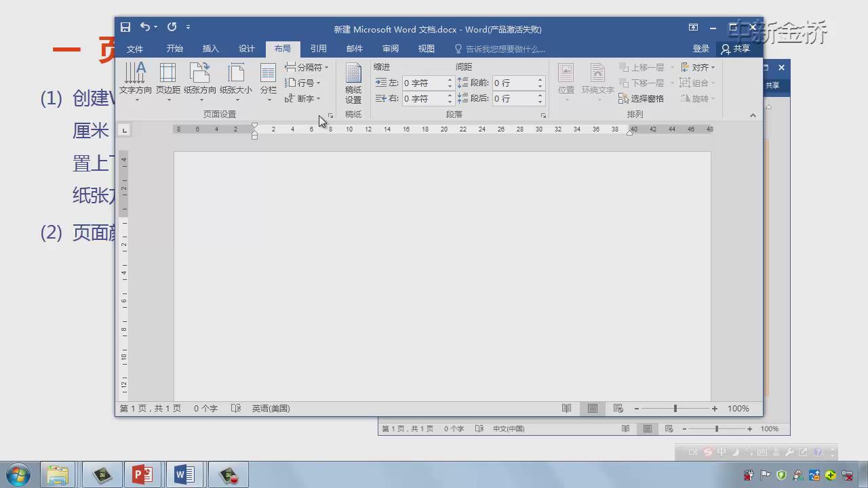This screenshot has height=488, width=868.
Task: Open the Customize Quick Access Toolbar arrow
Action: click(x=188, y=27)
